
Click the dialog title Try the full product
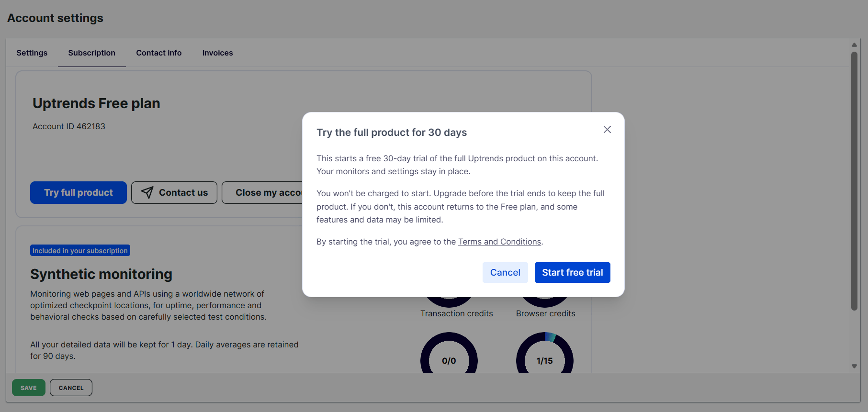pos(392,133)
